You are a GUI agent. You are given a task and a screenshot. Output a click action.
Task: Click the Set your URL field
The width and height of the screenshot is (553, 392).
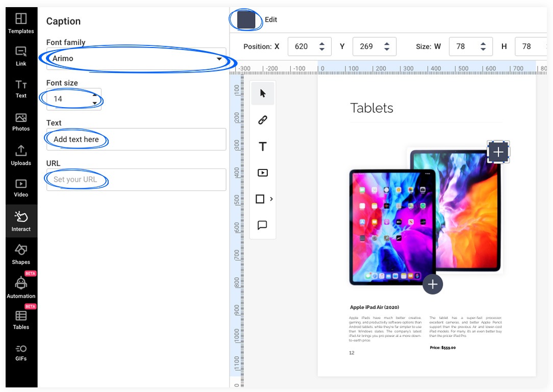[136, 180]
